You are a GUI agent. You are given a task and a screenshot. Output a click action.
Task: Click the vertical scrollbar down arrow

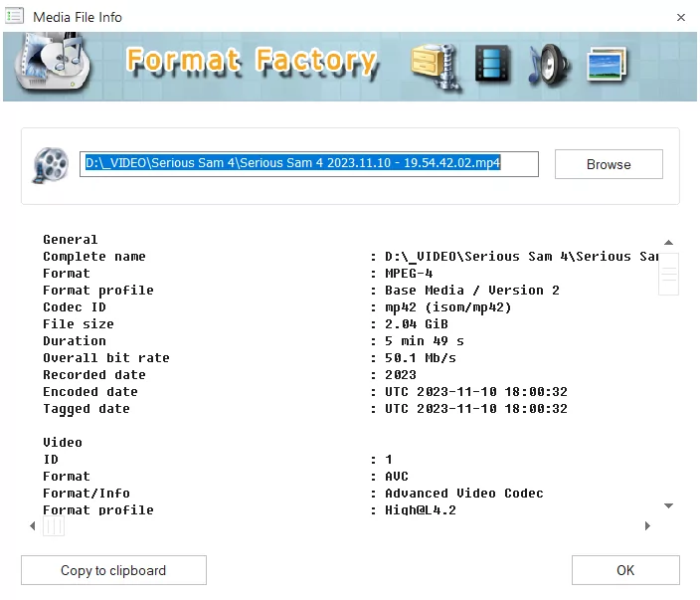pyautogui.click(x=668, y=505)
